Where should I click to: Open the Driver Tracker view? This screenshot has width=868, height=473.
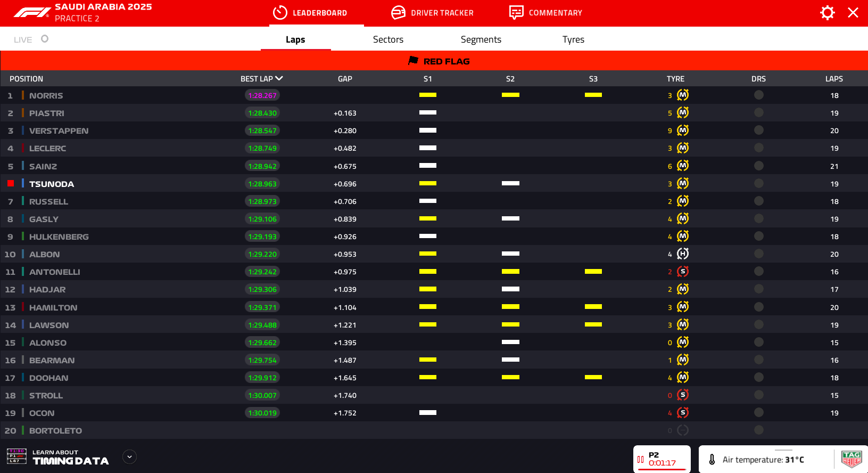point(432,13)
